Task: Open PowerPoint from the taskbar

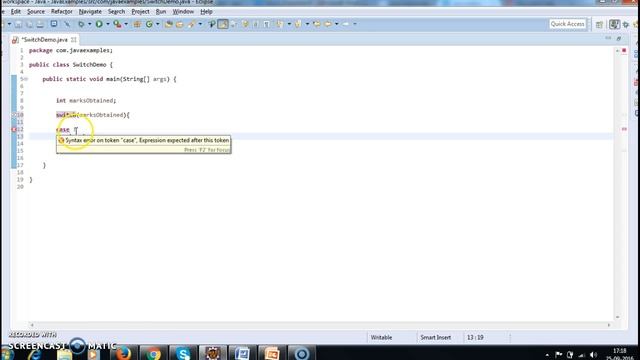Action: [272, 353]
